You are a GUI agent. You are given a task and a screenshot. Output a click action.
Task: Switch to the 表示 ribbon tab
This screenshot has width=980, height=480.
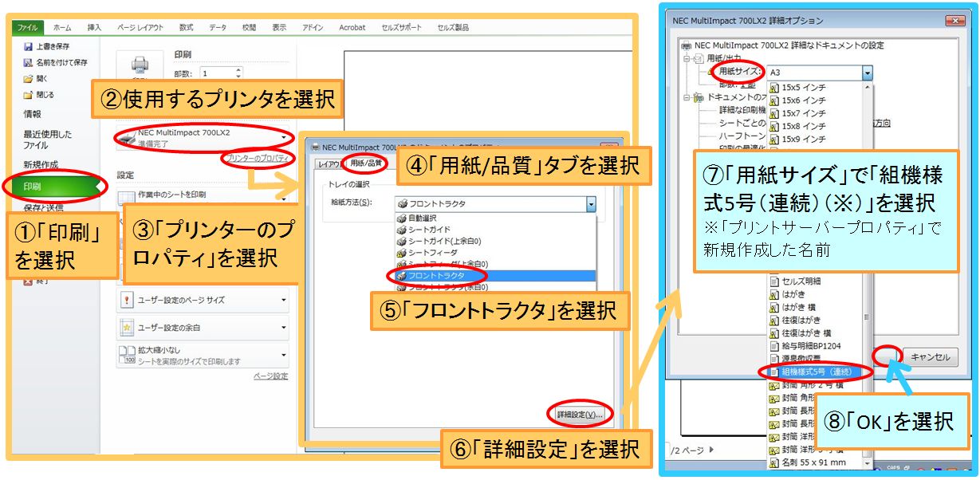coord(279,28)
